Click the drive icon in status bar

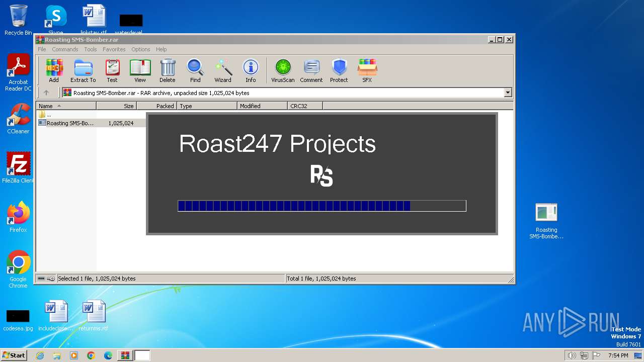tap(41, 279)
